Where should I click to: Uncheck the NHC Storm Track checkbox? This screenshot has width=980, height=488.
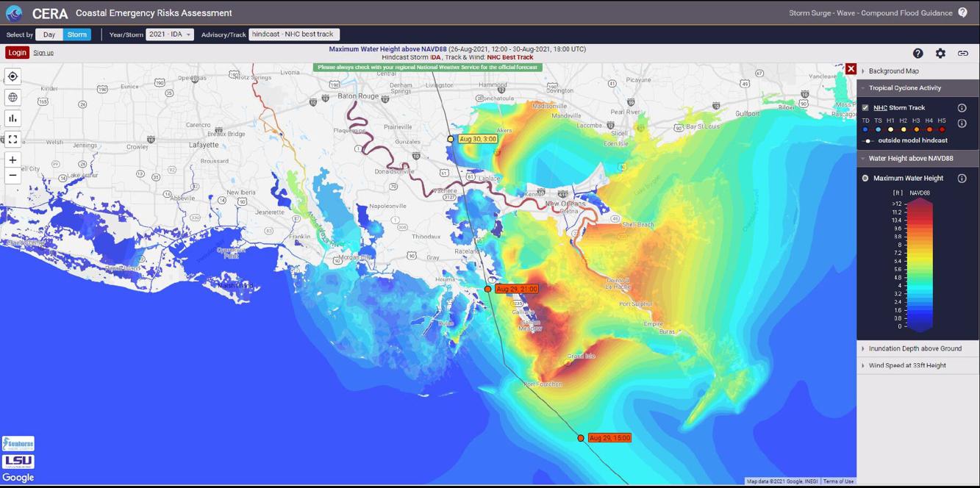865,107
